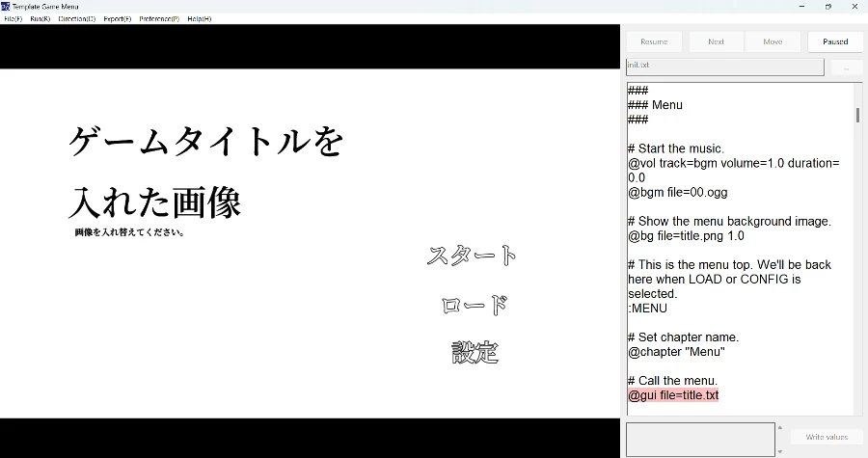Open the Preference(P) menu

pos(159,19)
